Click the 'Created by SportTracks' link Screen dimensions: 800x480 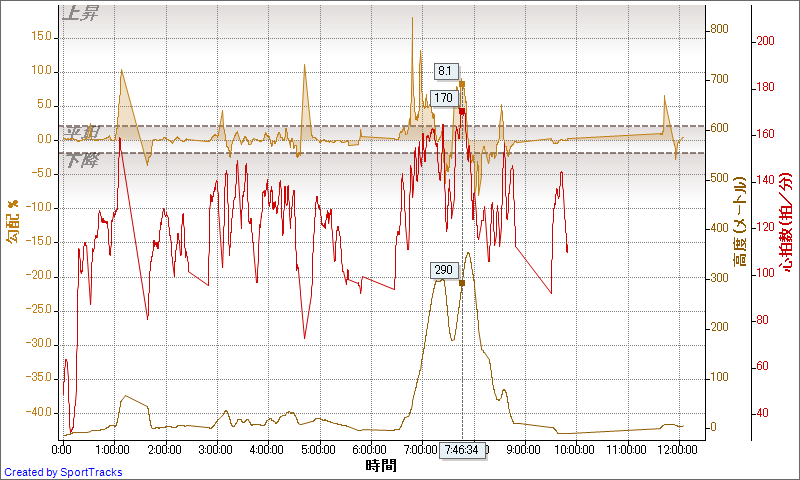(63, 472)
